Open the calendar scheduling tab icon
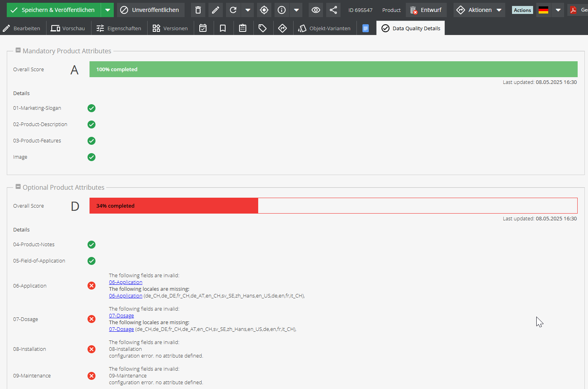The image size is (588, 389). coord(203,28)
